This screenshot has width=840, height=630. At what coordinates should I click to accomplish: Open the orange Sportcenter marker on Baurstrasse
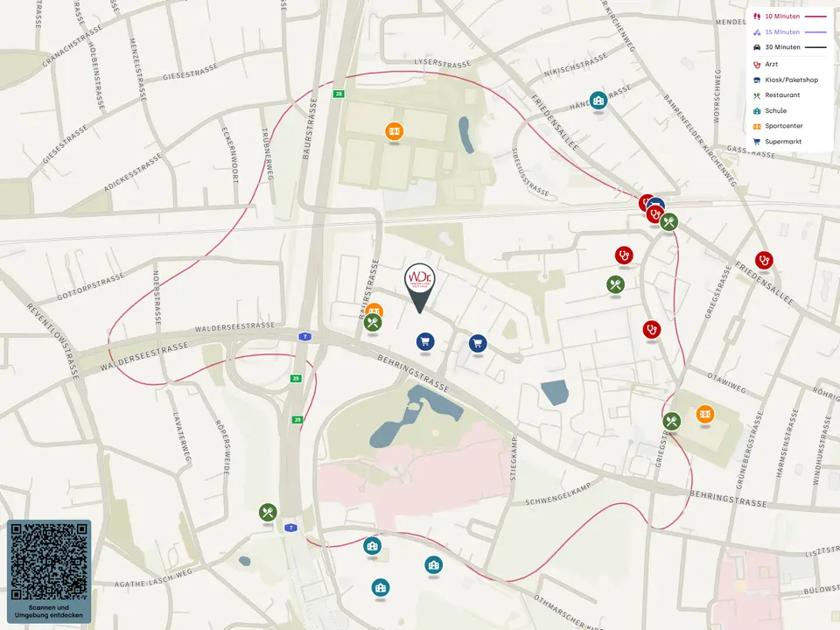click(x=374, y=309)
